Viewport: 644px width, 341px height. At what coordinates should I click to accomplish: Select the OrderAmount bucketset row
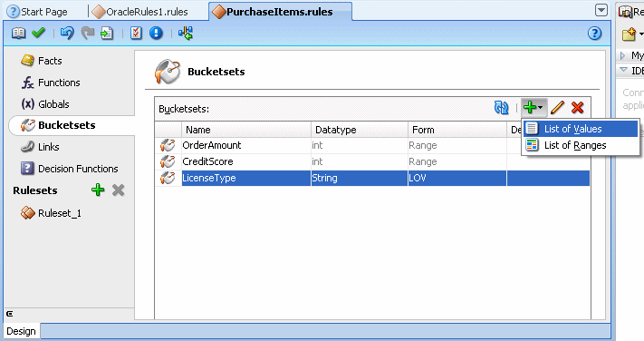click(372, 145)
